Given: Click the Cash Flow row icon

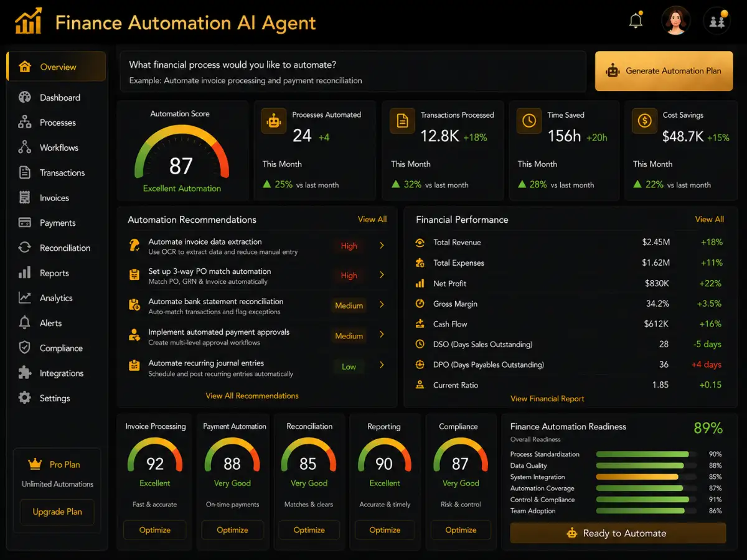Looking at the screenshot, I should point(420,324).
